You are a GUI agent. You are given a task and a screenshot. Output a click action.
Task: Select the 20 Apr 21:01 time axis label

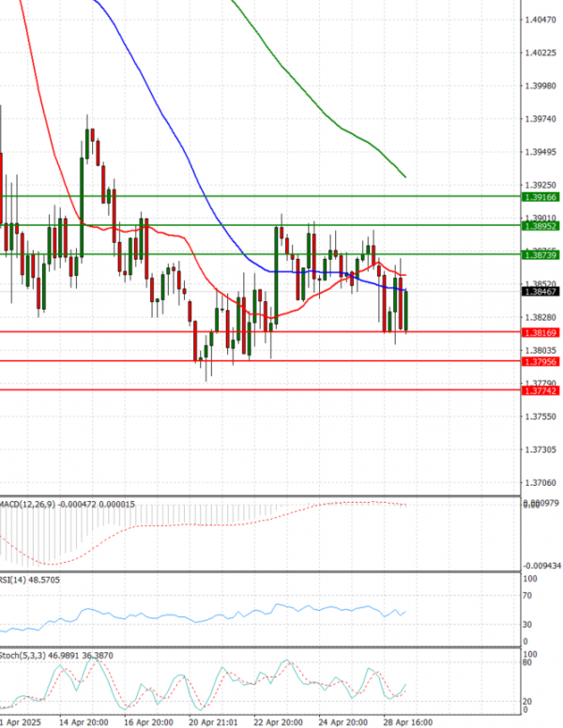tap(212, 722)
